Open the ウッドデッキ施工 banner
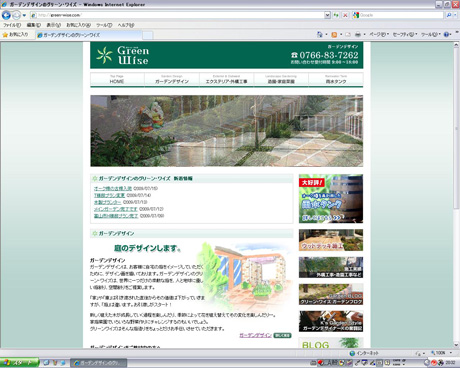The image size is (460, 368). 331,240
